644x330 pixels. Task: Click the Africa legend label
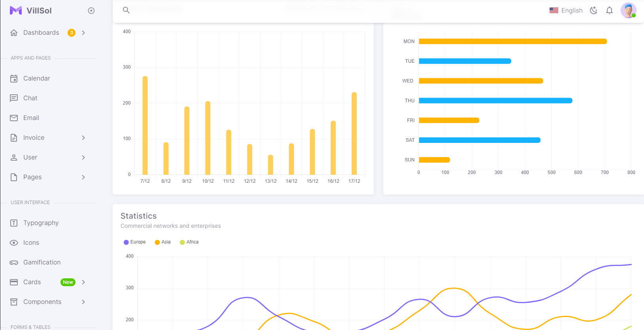(x=192, y=242)
